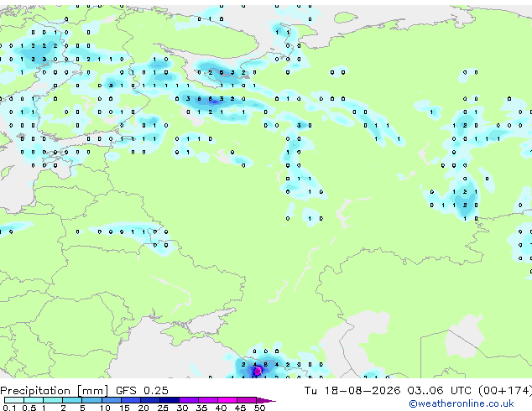Click the '40' legend scale label
532x411 pixels.
click(221, 408)
